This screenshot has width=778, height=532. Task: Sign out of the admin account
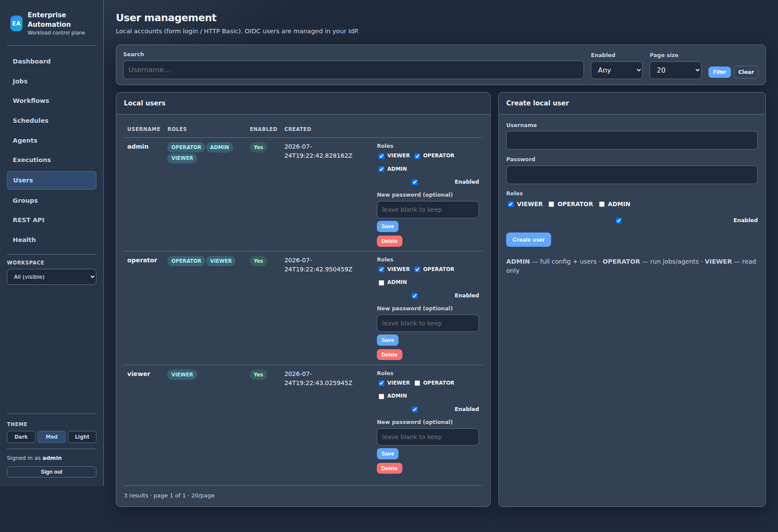coord(51,472)
